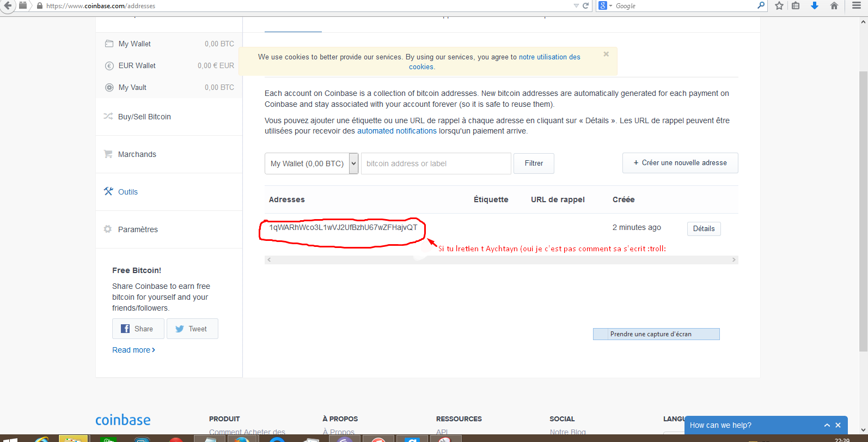
Task: Click the Paramètres gear icon
Action: pos(108,229)
